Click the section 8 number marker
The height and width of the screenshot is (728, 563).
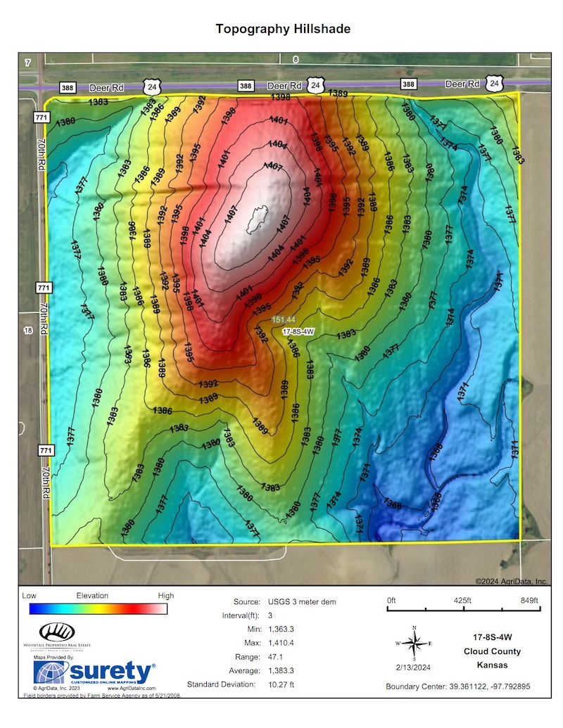[296, 60]
